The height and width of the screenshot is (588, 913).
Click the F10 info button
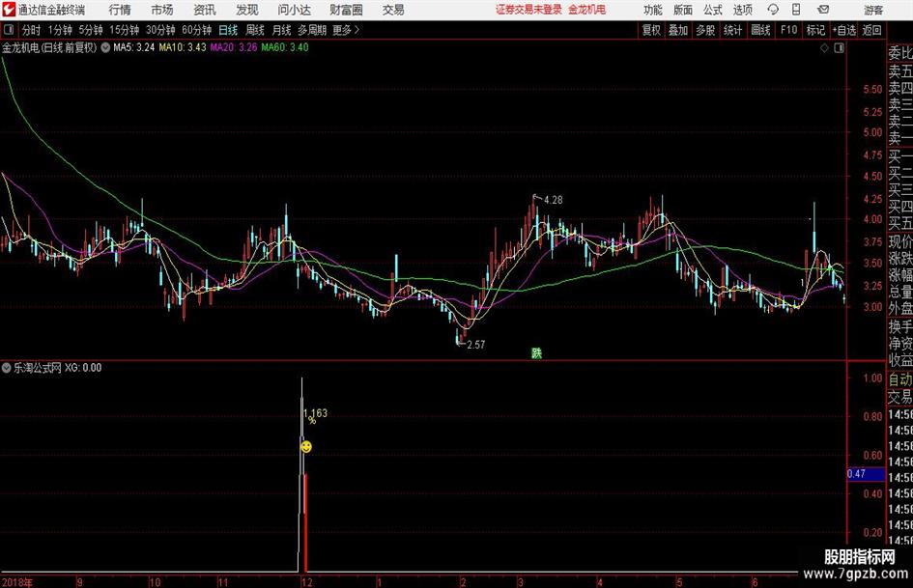coord(789,30)
